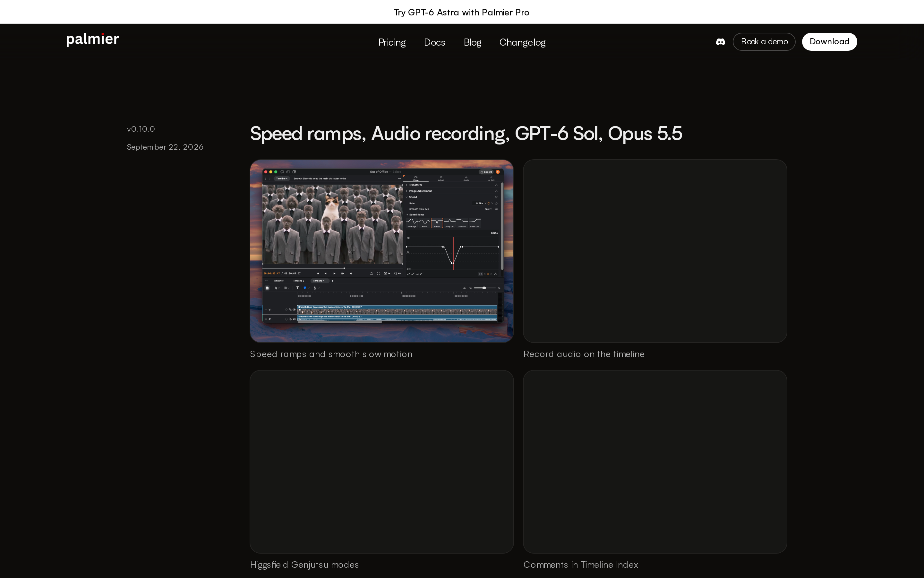Viewport: 924px width, 578px height.
Task: Open the Discord icon link
Action: pyautogui.click(x=720, y=42)
